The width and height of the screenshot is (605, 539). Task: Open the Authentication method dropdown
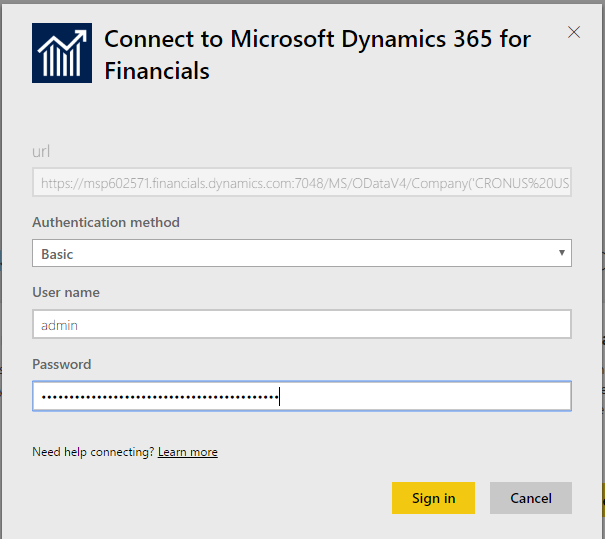point(302,253)
